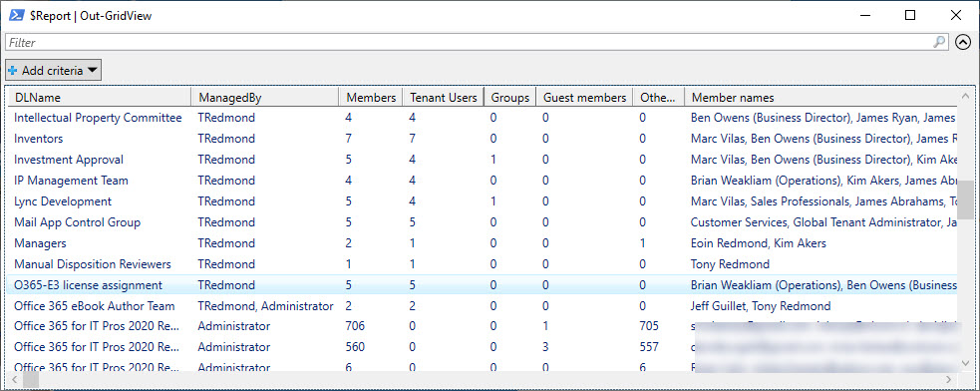Select the Managers row
The height and width of the screenshot is (391, 980).
click(x=482, y=243)
